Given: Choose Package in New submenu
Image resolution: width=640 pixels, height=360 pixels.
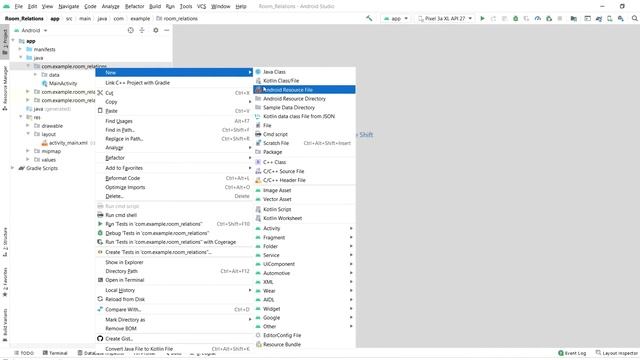Looking at the screenshot, I should point(304,152).
